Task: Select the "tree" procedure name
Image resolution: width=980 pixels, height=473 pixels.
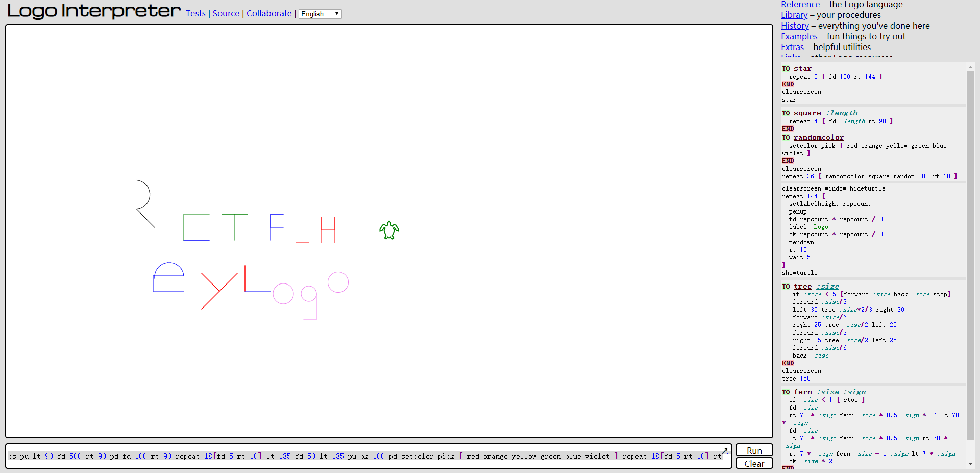Action: pos(802,287)
